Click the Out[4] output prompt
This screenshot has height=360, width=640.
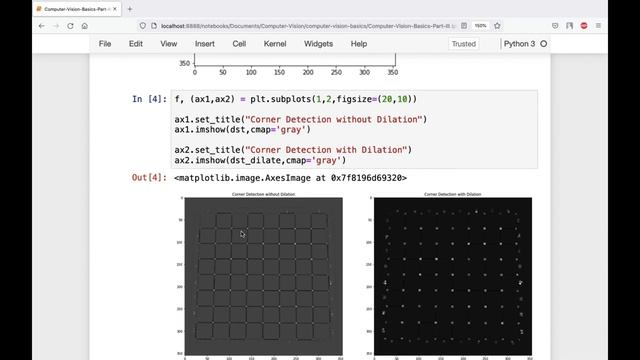pos(149,178)
